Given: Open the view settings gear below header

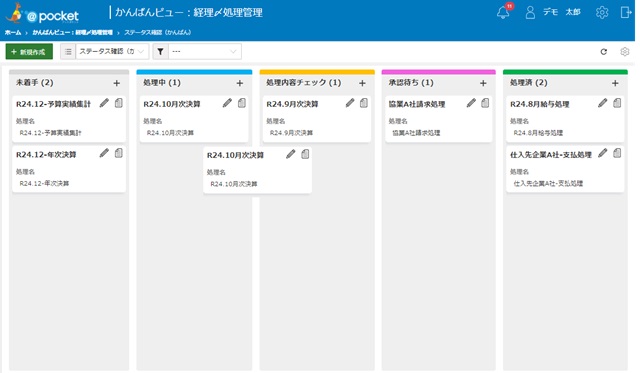Looking at the screenshot, I should 624,52.
